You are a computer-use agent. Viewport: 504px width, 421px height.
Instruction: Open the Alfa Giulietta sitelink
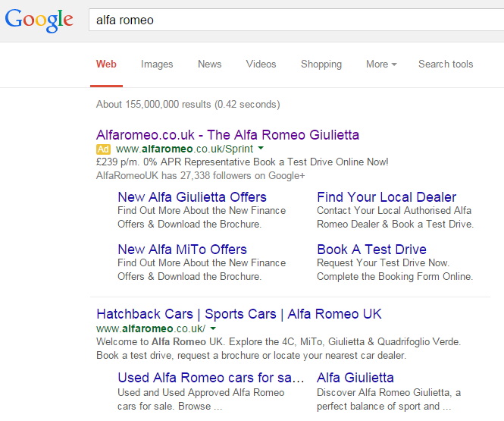coord(355,378)
